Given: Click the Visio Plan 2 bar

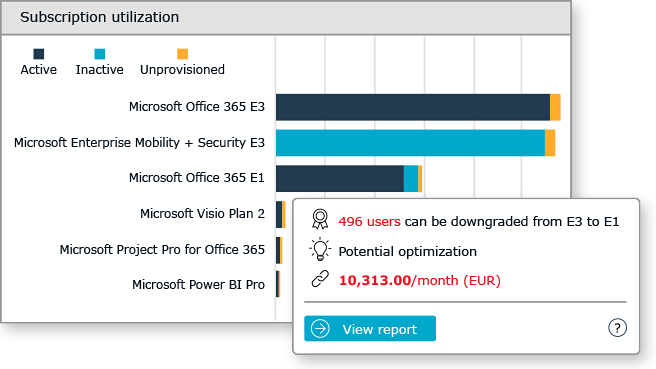Looking at the screenshot, I should (281, 215).
